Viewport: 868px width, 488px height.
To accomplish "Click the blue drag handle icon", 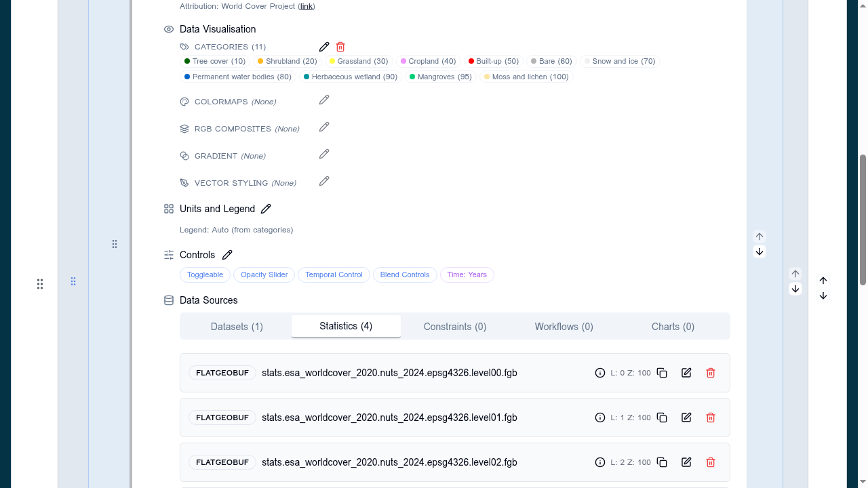I will point(73,281).
